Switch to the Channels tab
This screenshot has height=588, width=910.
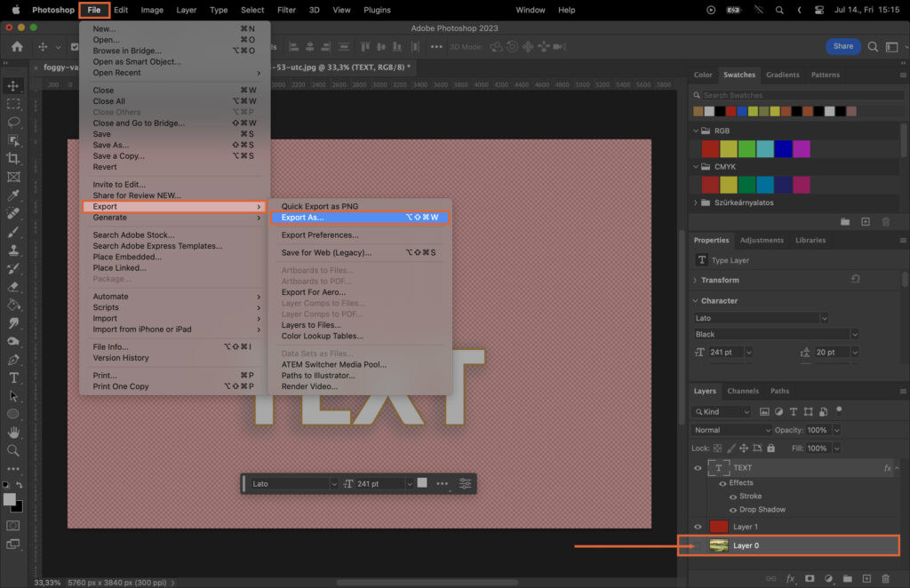click(x=744, y=391)
